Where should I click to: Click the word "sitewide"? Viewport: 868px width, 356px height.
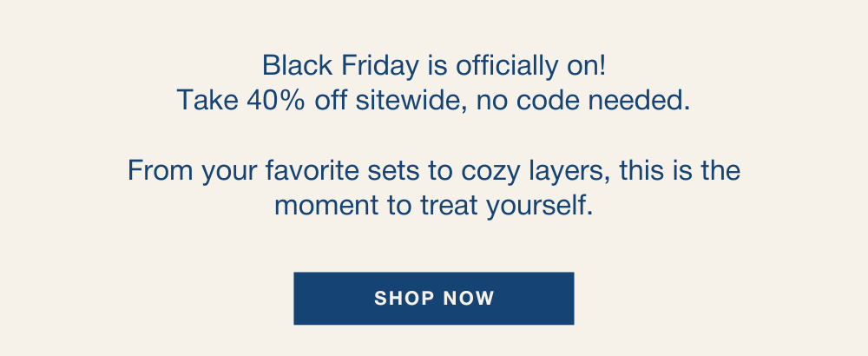404,101
